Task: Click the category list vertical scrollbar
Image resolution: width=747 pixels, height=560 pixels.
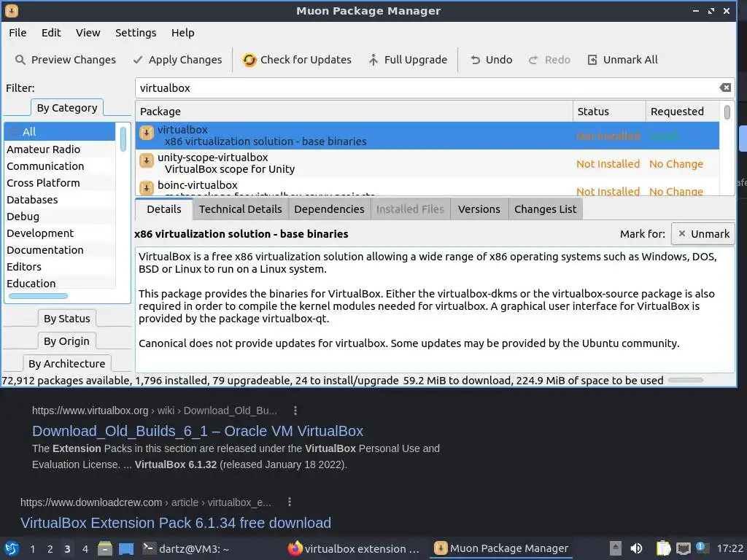Action: [x=123, y=139]
